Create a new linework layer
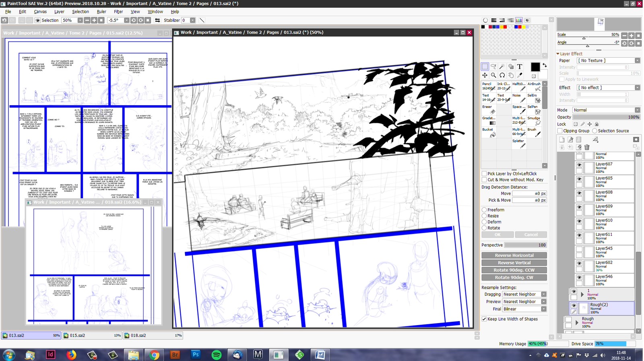 [570, 139]
